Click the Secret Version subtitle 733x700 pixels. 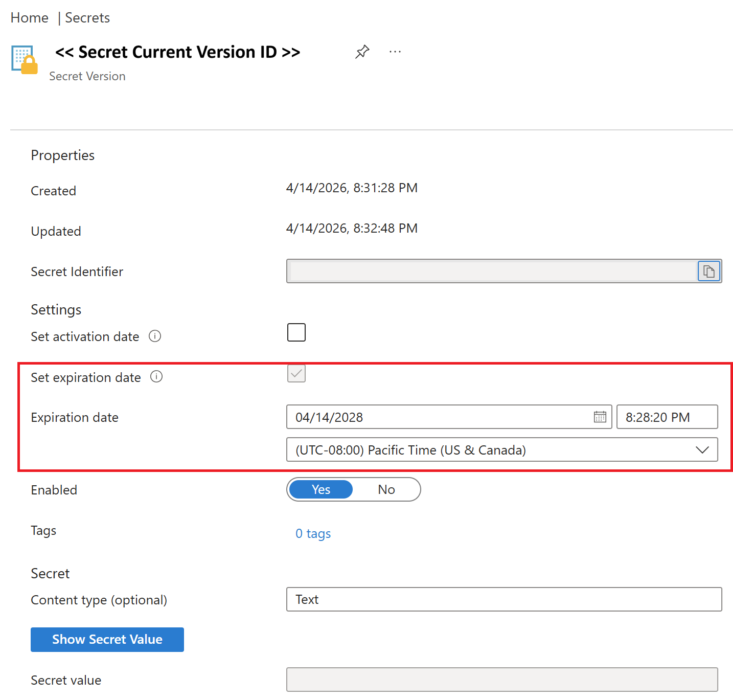[x=87, y=76]
